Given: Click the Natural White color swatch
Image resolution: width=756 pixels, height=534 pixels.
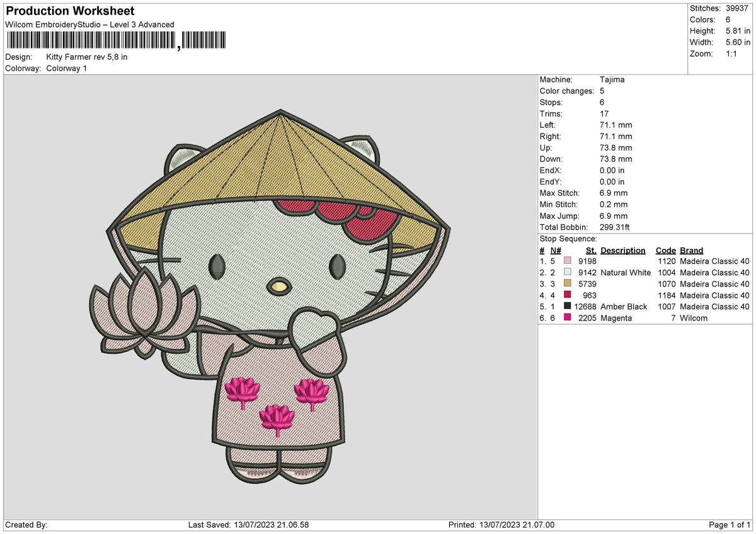Looking at the screenshot, I should pyautogui.click(x=568, y=273).
